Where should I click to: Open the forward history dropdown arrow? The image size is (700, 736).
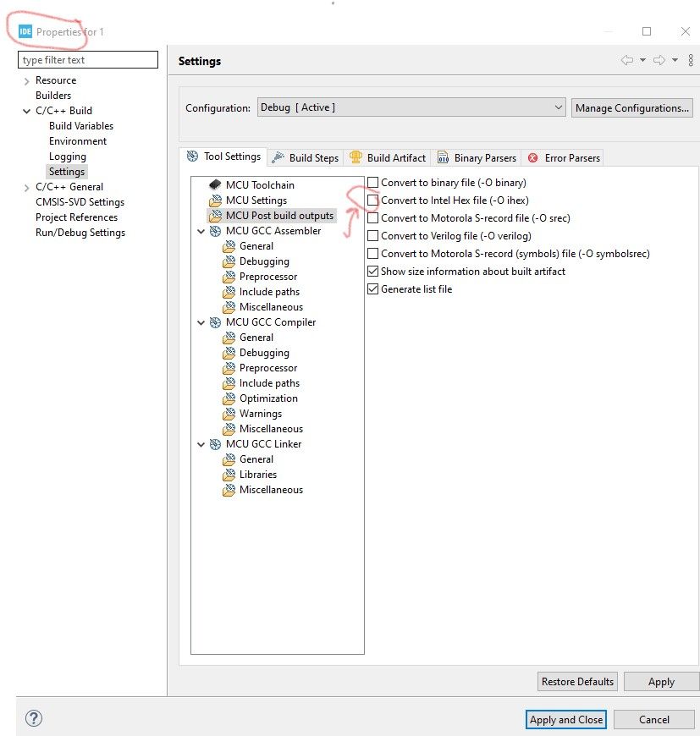tap(675, 60)
